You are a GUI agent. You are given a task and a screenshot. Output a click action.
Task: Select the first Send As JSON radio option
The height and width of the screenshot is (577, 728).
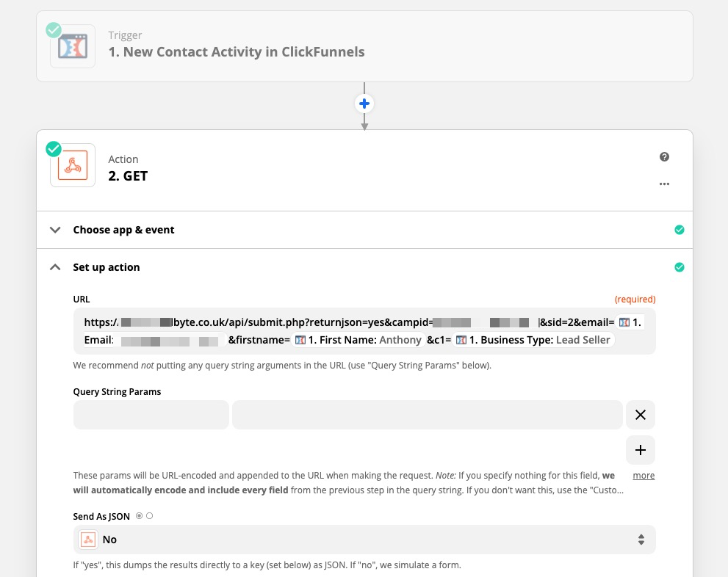(140, 516)
